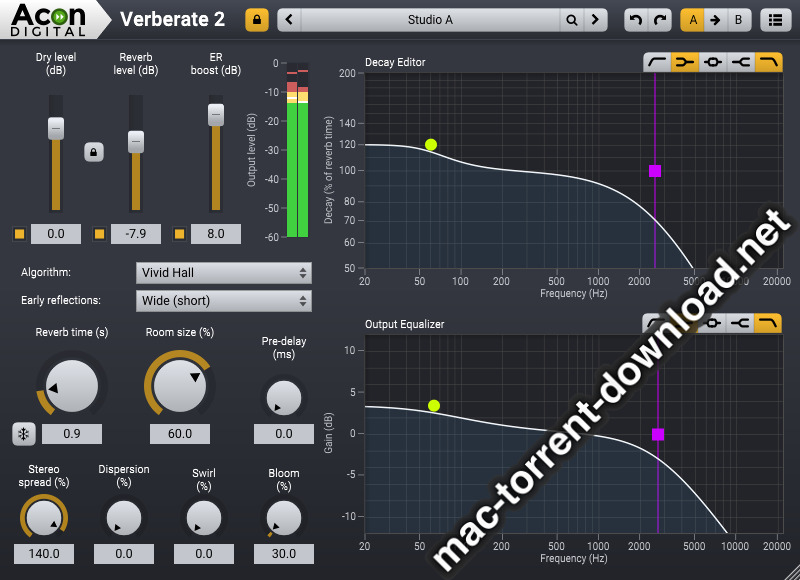Edit the Stereo spread value 140.0

click(x=44, y=553)
